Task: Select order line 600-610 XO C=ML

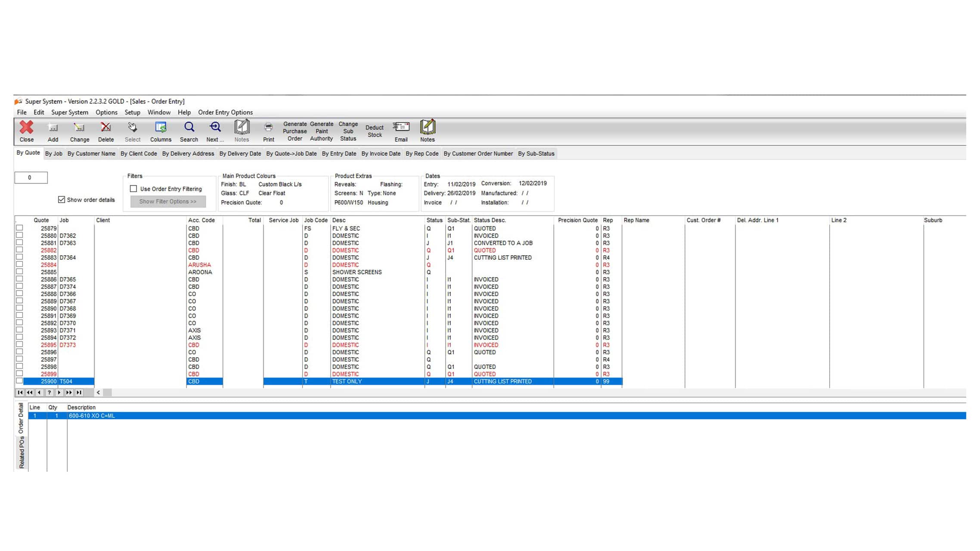Action: [497, 416]
